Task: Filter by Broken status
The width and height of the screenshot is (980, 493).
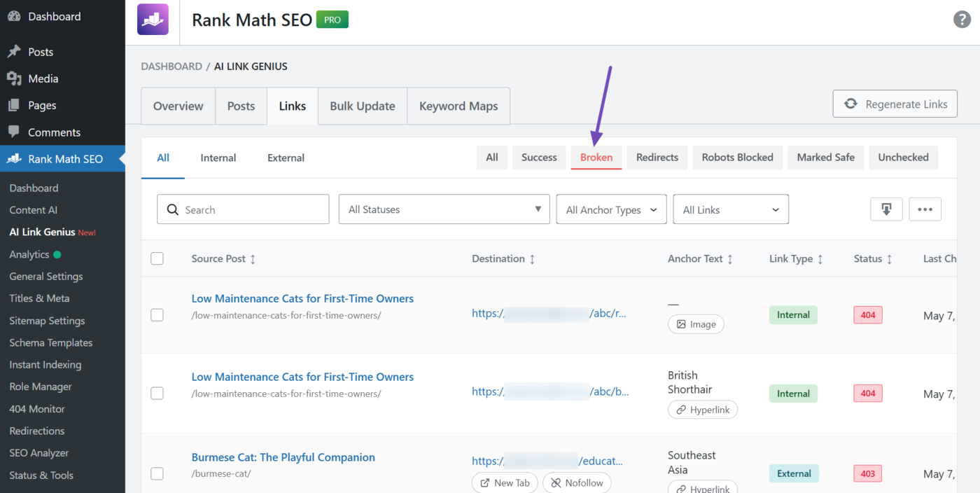Action: [x=596, y=158]
